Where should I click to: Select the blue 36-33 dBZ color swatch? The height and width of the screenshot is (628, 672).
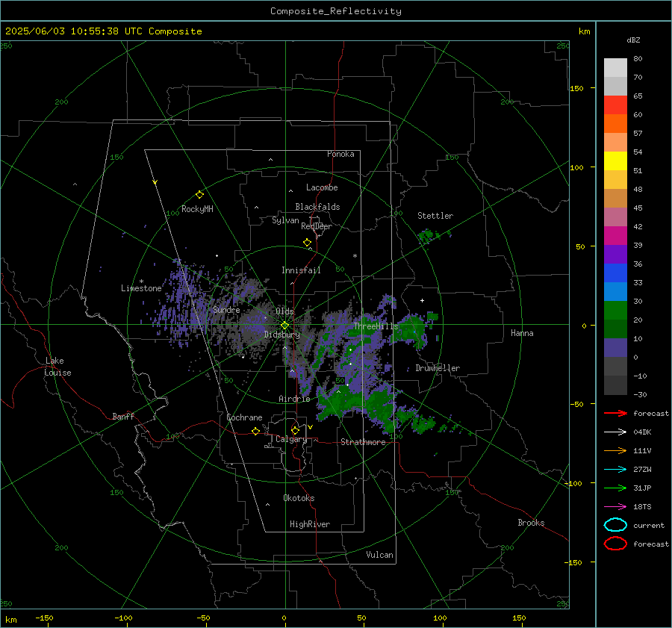pos(615,273)
